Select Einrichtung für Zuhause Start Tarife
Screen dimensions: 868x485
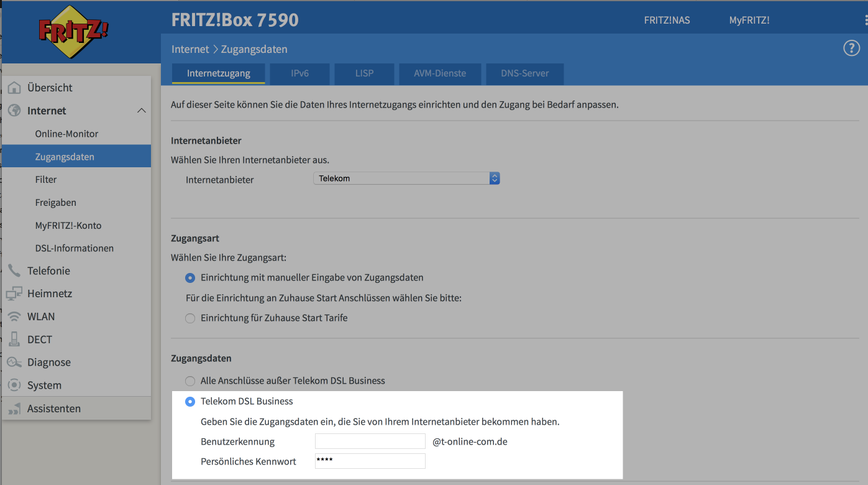click(190, 318)
